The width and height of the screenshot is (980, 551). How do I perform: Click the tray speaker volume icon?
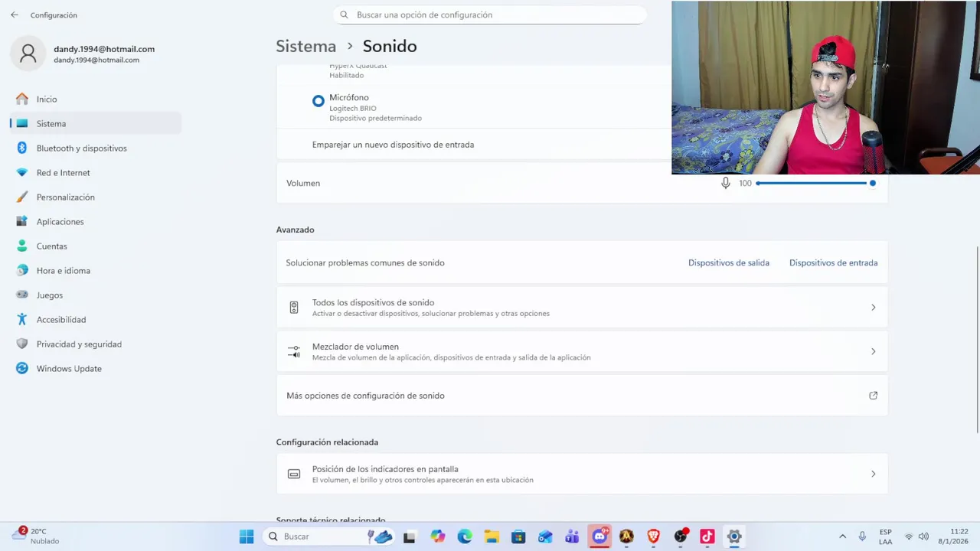point(924,537)
